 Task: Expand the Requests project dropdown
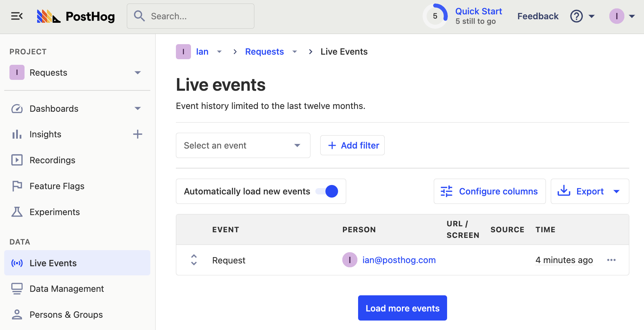(138, 73)
